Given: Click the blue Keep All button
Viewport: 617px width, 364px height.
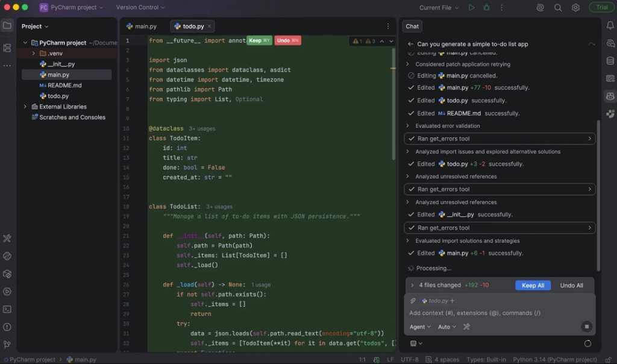Looking at the screenshot, I should [x=533, y=285].
